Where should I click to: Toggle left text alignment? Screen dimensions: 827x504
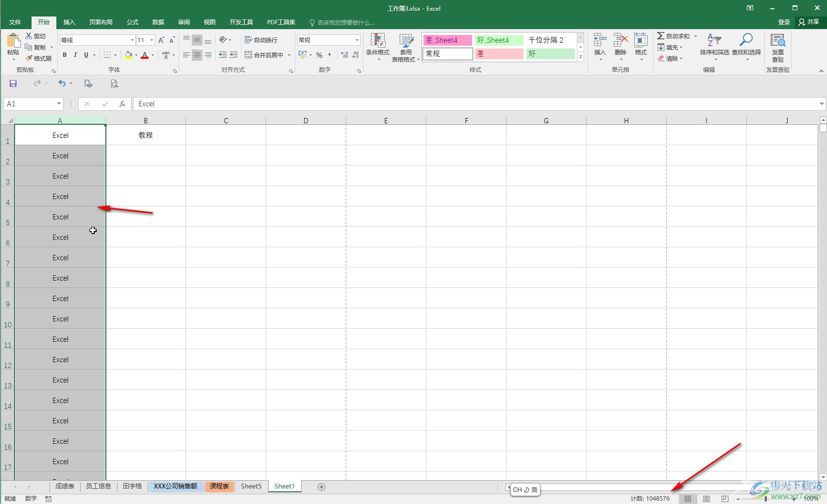pos(186,55)
